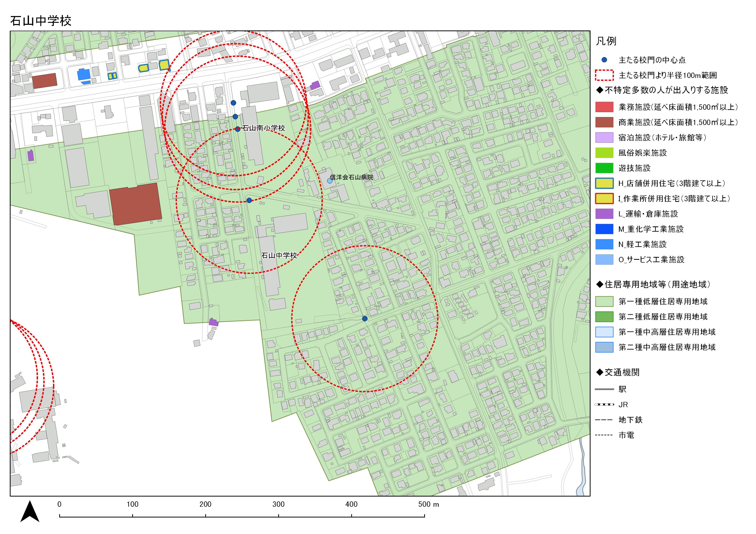756x534 pixels.
Task: Click the 地下鉄 legend text
Action: [631, 420]
